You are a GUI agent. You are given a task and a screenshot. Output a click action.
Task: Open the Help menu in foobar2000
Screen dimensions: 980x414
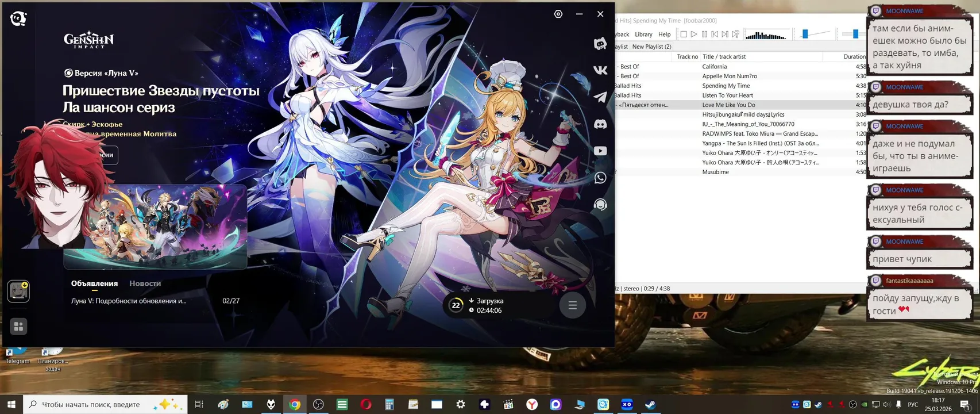(x=665, y=34)
